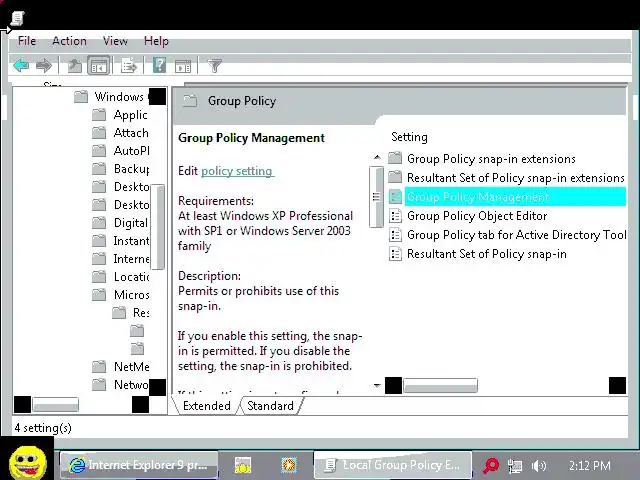Switch to the Extended tab
The image size is (640, 480).
(207, 406)
